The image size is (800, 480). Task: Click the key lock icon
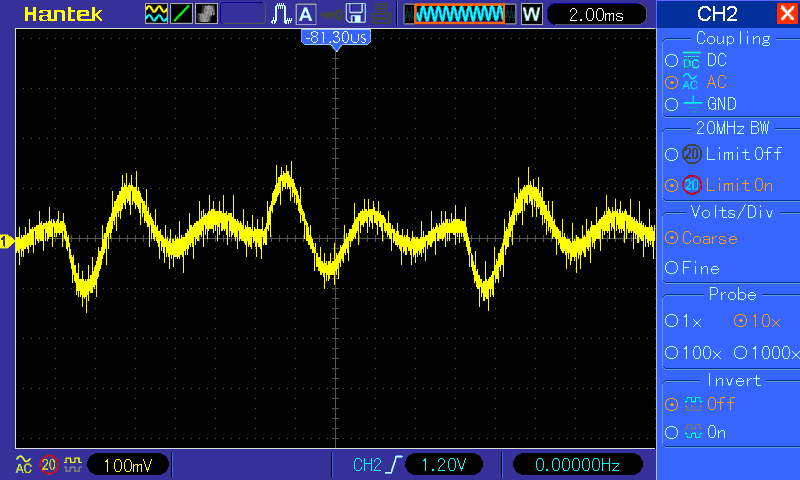tap(332, 15)
